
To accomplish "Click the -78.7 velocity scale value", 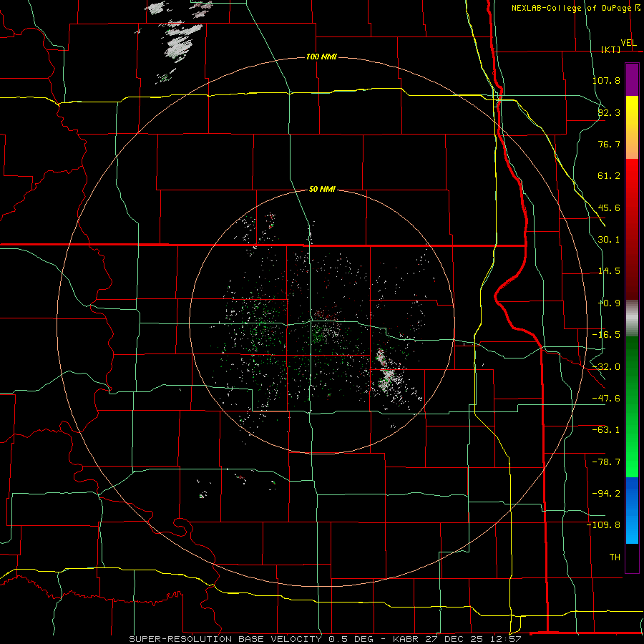I will (x=606, y=462).
